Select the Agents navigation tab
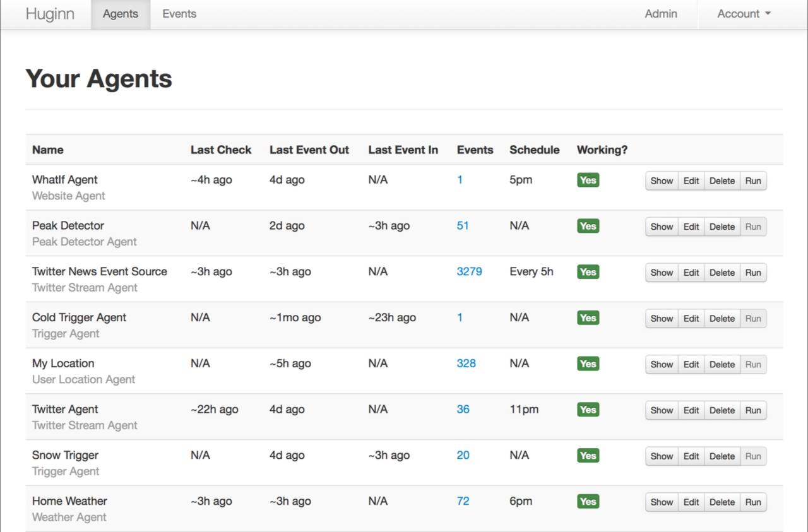This screenshot has height=532, width=808. [121, 14]
